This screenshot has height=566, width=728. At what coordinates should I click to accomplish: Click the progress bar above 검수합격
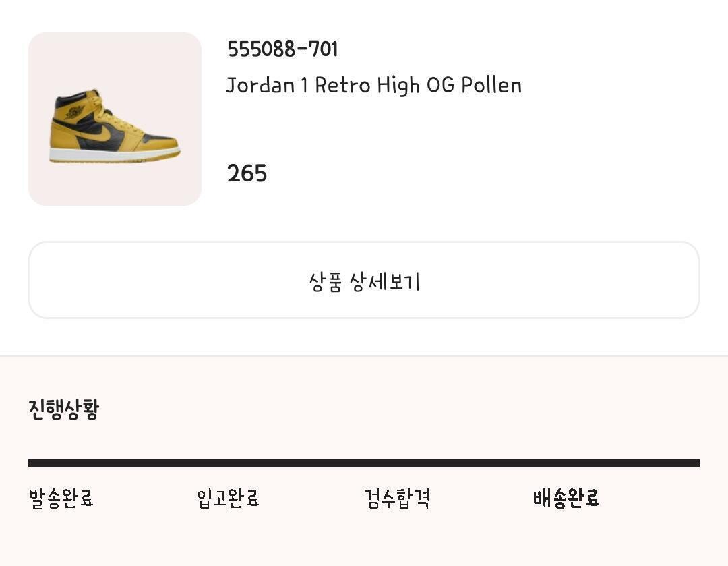click(397, 463)
